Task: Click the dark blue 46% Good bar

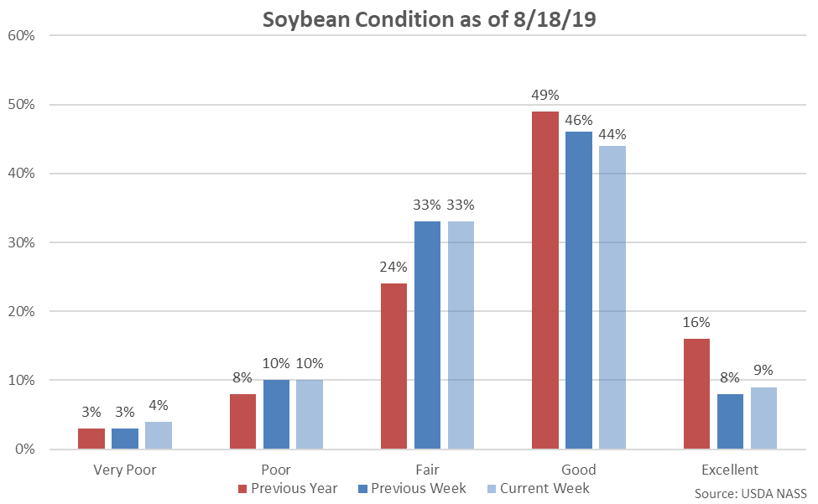Action: click(x=579, y=291)
